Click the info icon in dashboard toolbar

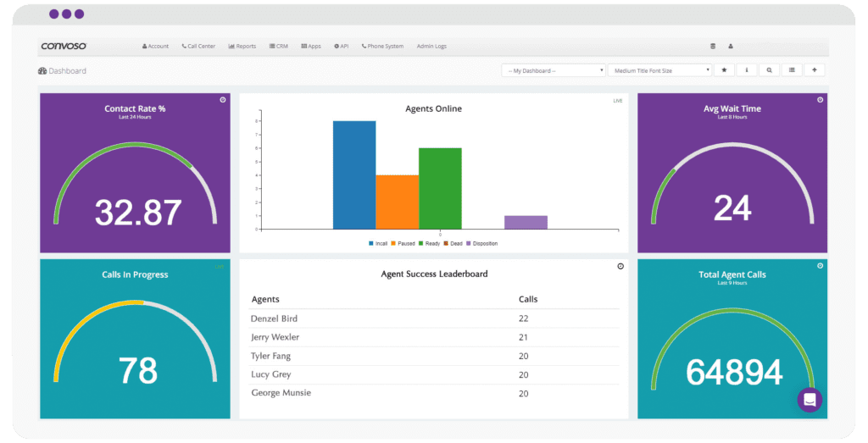pyautogui.click(x=746, y=70)
